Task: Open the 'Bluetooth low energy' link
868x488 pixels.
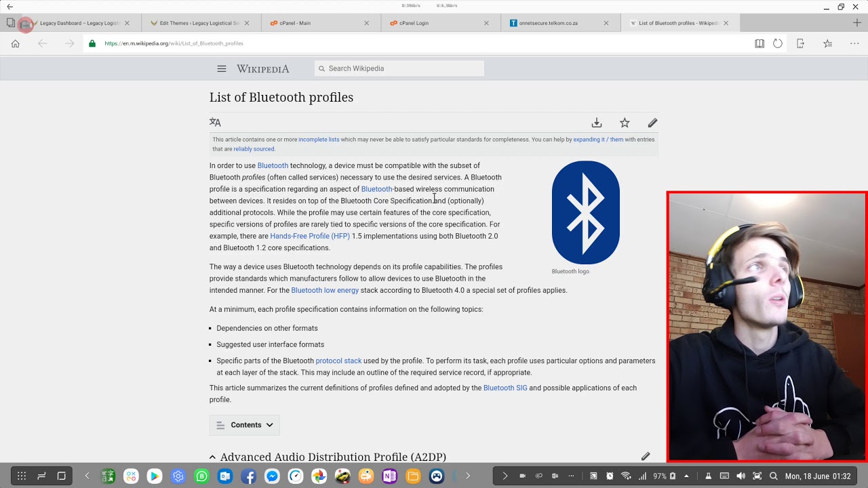Action: click(x=325, y=290)
